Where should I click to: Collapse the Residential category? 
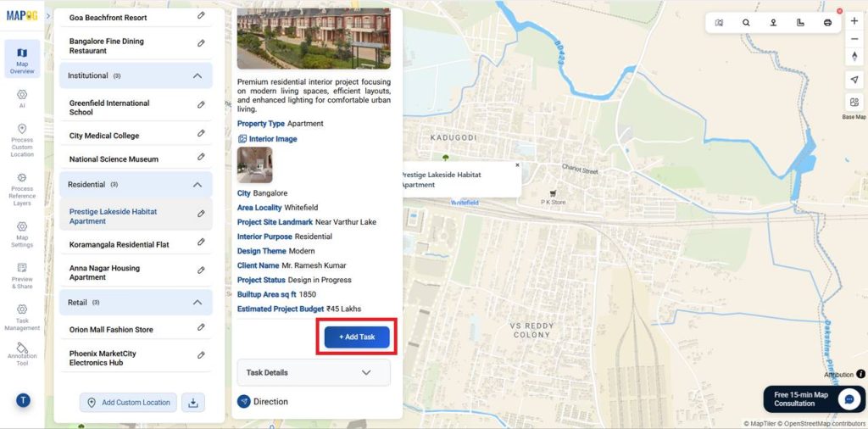point(198,184)
